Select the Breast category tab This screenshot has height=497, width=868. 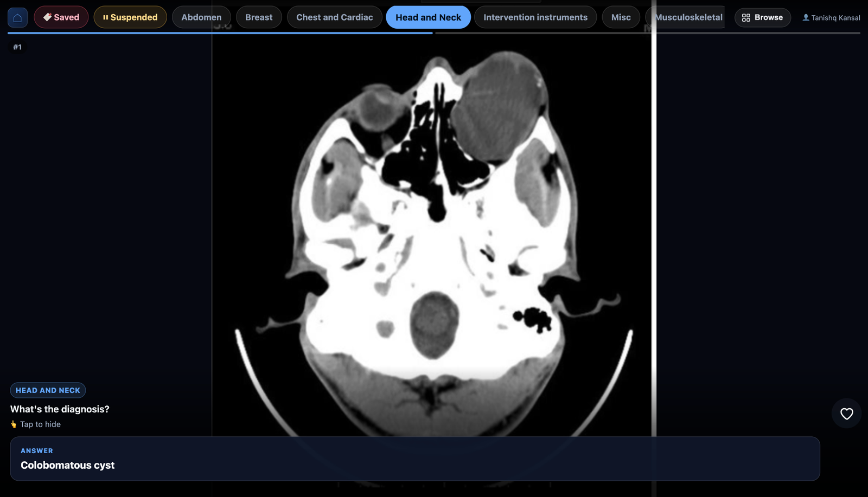[x=259, y=17]
